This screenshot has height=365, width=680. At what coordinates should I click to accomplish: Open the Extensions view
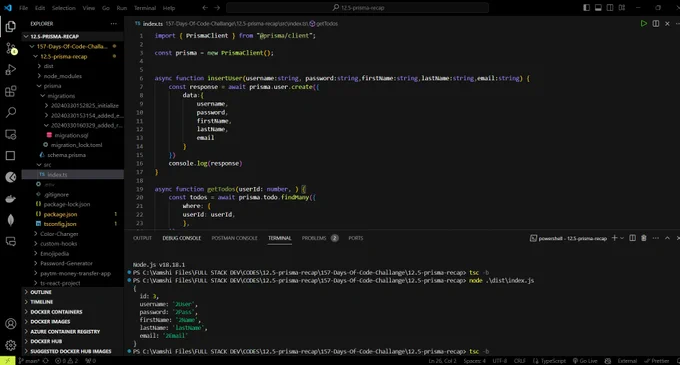coord(11,91)
